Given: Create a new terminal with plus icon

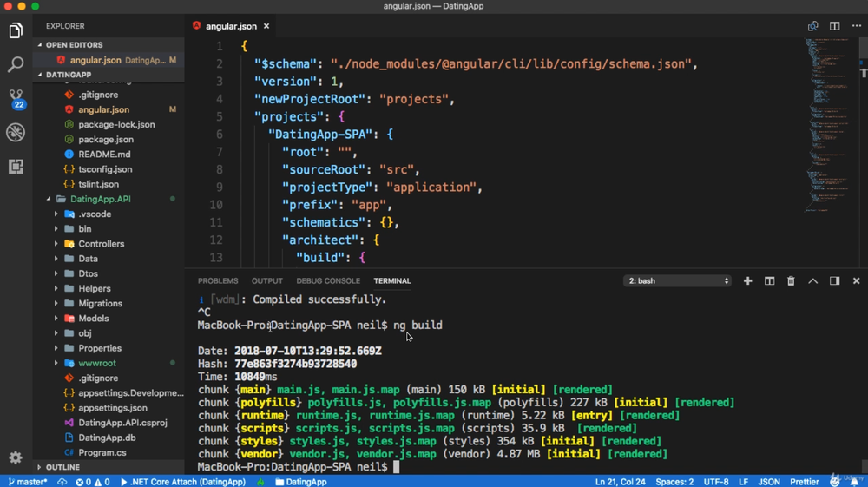Looking at the screenshot, I should coord(748,281).
